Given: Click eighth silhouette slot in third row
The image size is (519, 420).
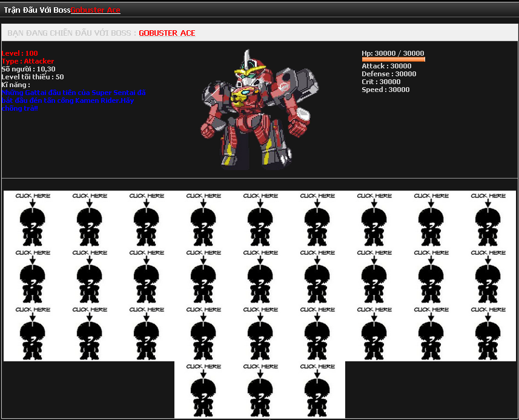Looking at the screenshot, I should 431,333.
